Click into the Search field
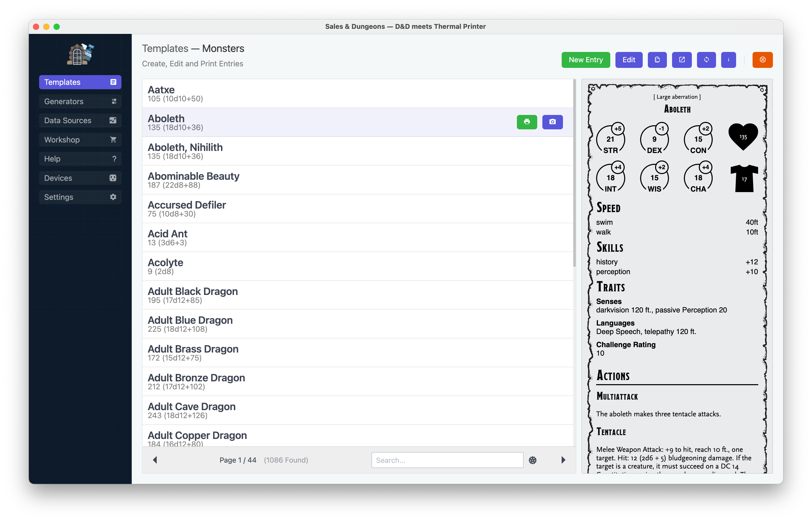Image resolution: width=812 pixels, height=522 pixels. point(447,460)
